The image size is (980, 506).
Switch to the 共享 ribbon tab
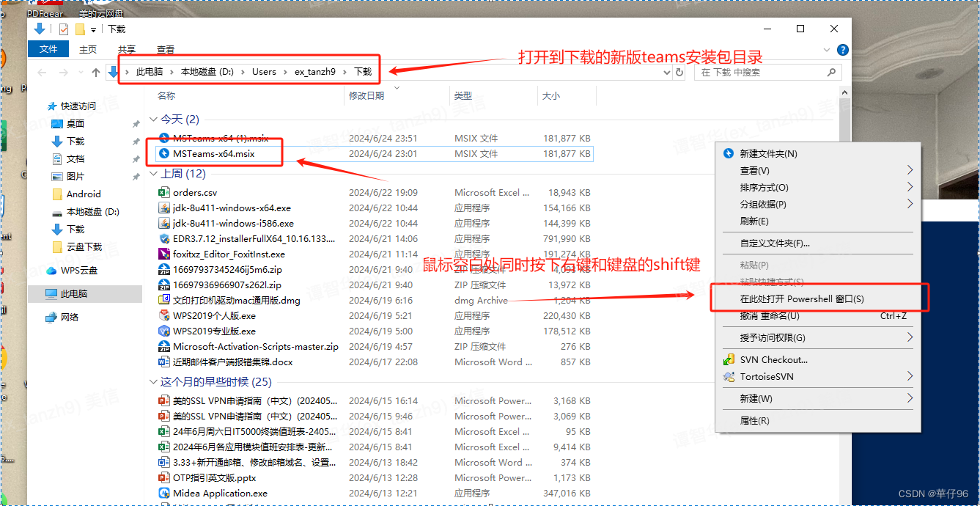127,49
